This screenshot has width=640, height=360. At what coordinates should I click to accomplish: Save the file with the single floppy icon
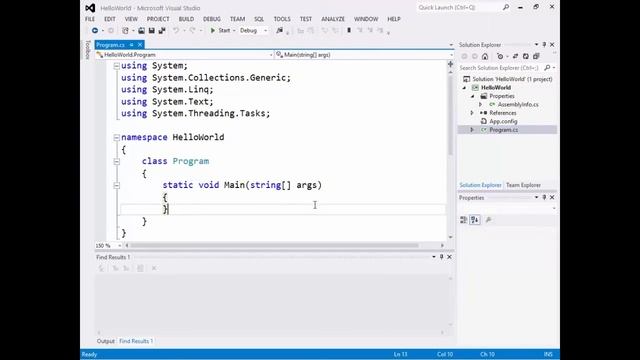(151, 31)
